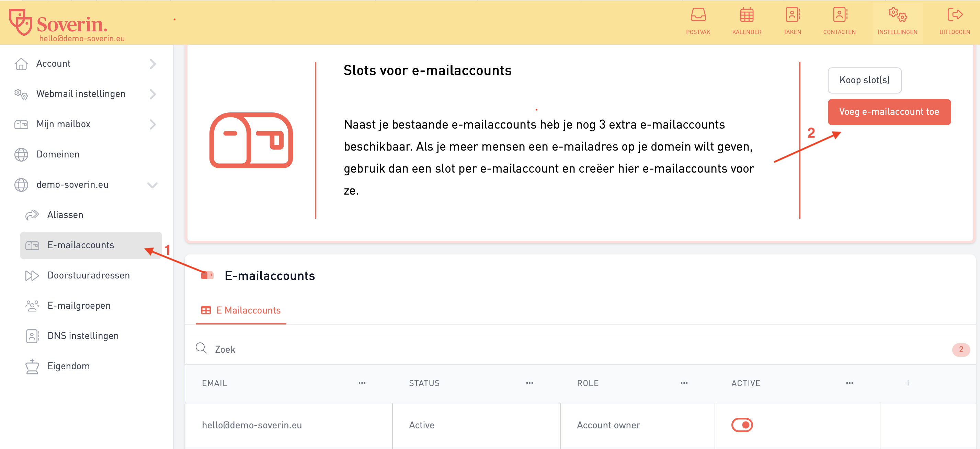The image size is (980, 449).
Task: Open the Taken tasks icon
Action: pyautogui.click(x=792, y=15)
